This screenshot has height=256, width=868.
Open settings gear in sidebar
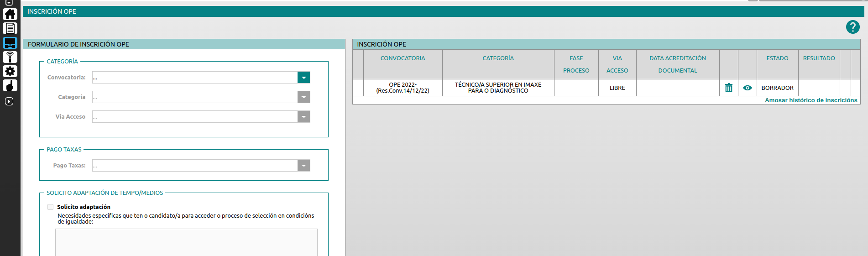pyautogui.click(x=10, y=71)
